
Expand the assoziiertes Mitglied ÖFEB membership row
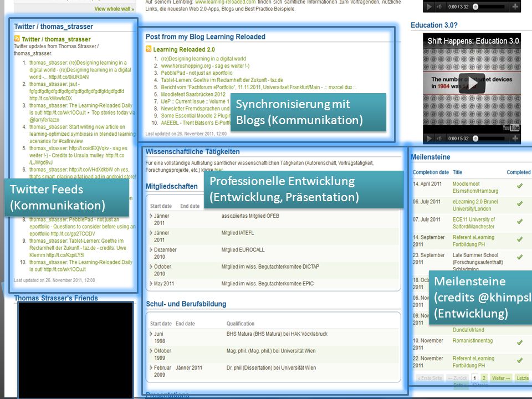(x=151, y=216)
